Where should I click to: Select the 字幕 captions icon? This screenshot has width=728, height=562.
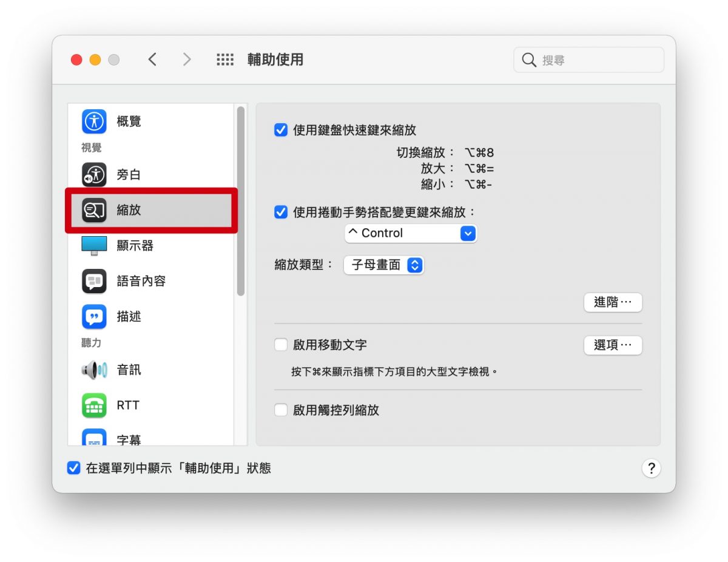tap(94, 438)
